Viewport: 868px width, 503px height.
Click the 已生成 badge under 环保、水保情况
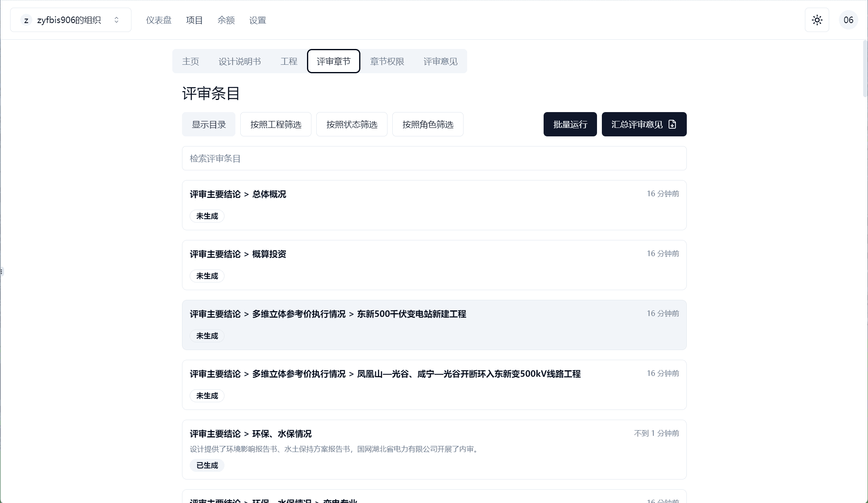[207, 465]
